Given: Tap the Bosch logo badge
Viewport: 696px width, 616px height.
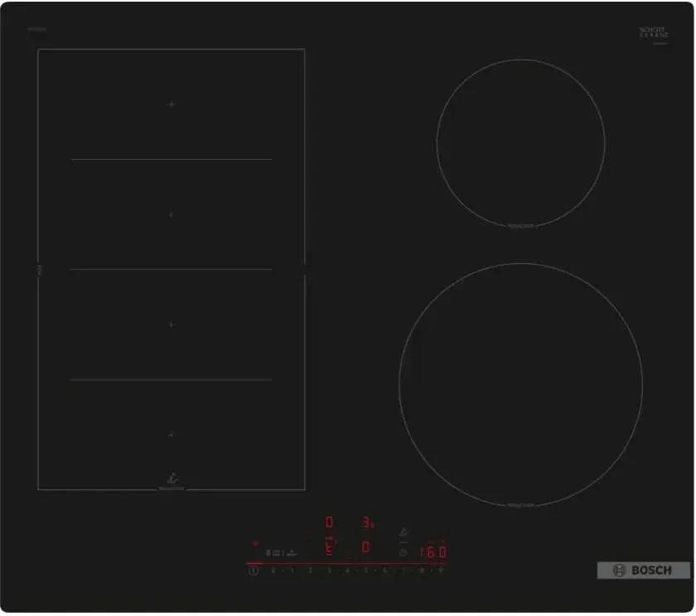Looking at the screenshot, I should click(643, 570).
